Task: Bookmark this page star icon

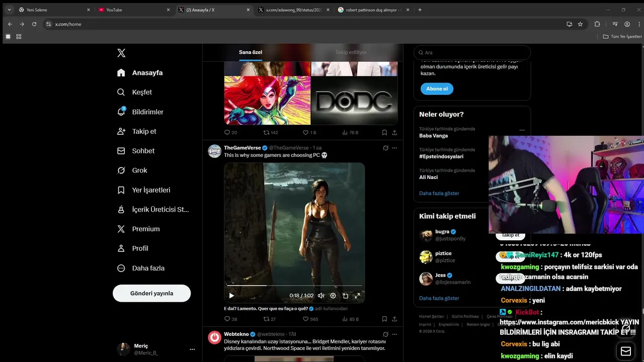Action: [x=580, y=24]
